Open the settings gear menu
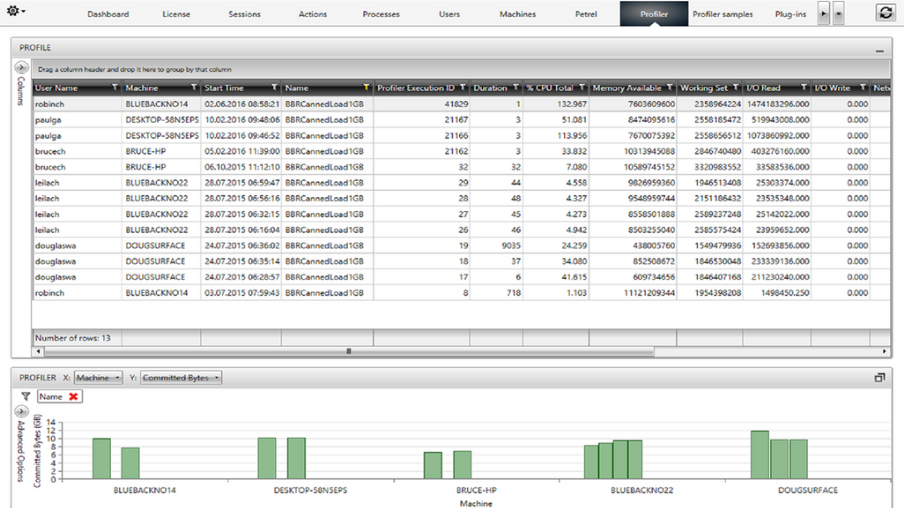Screen dimensions: 904x508 pos(15,12)
